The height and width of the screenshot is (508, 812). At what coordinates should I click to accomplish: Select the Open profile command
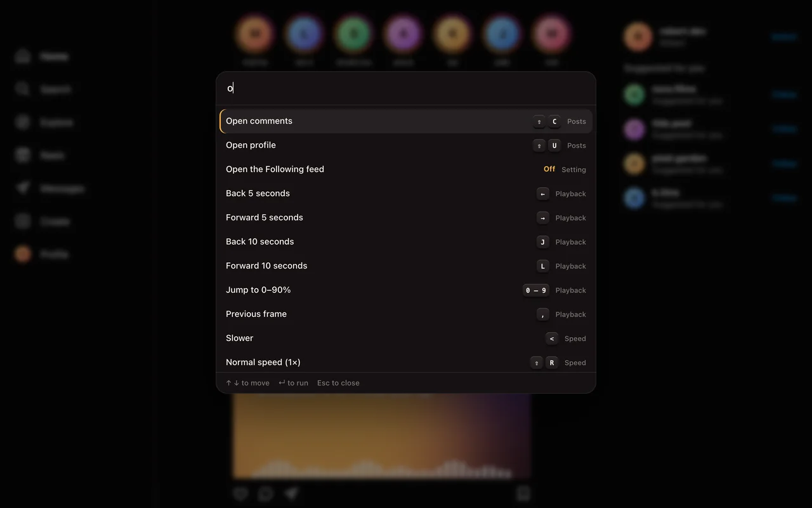click(x=406, y=145)
